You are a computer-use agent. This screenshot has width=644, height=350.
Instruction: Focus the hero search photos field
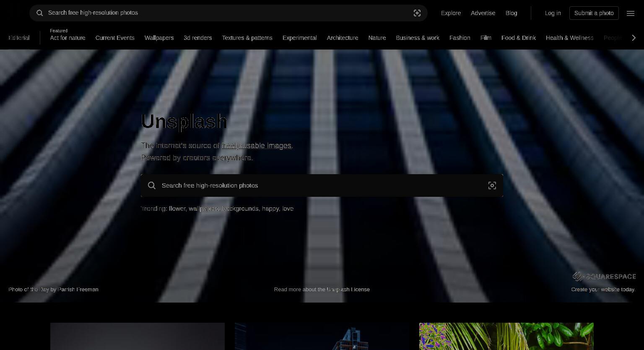pyautogui.click(x=322, y=185)
